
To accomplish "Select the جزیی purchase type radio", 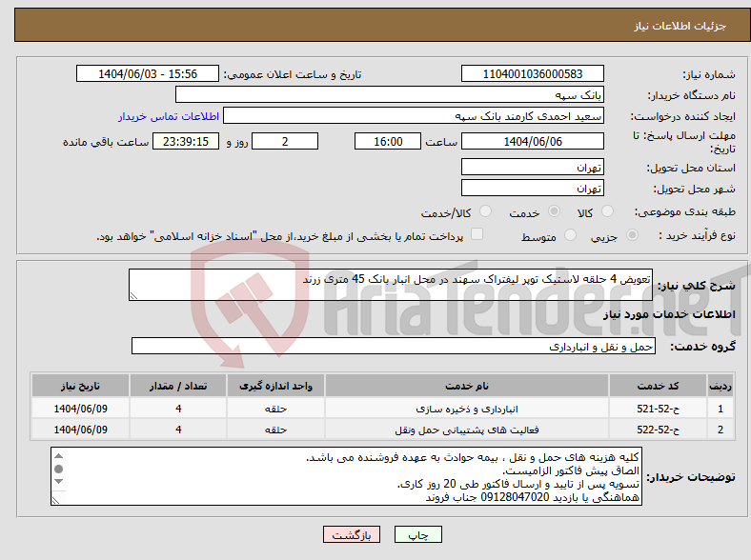I will coord(632,234).
